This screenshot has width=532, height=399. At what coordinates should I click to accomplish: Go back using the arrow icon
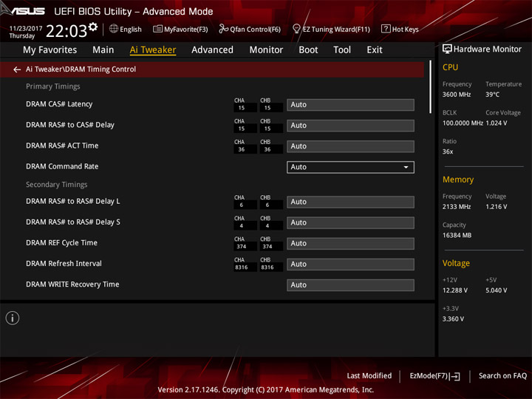click(17, 69)
